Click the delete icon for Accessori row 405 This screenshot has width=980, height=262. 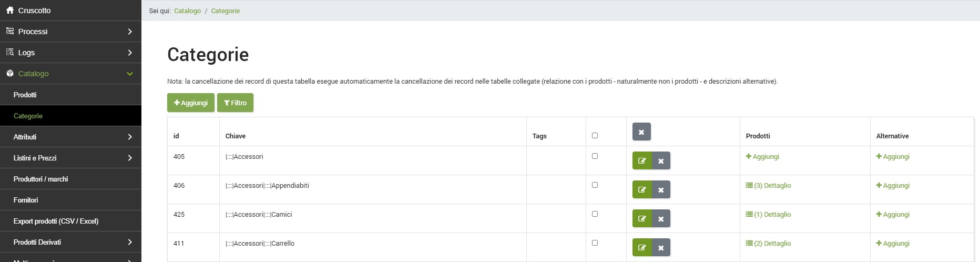tap(661, 161)
